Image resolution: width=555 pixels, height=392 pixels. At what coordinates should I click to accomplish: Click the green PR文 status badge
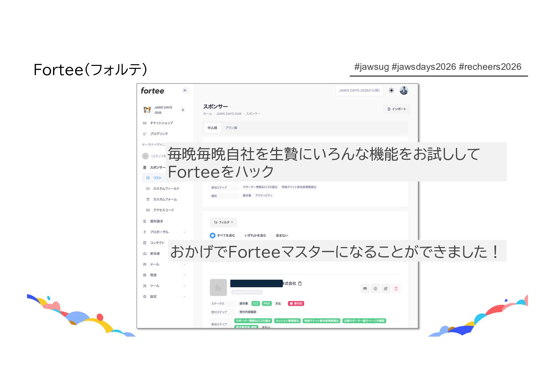click(267, 303)
